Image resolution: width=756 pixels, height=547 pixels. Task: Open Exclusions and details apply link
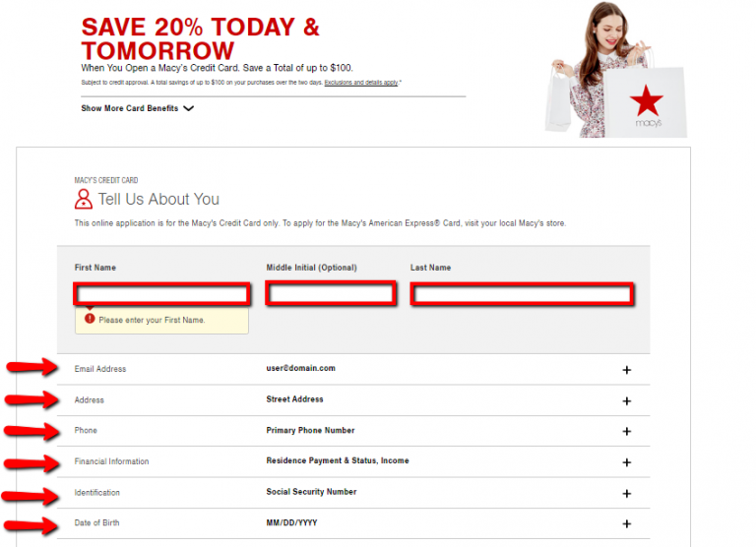click(361, 83)
